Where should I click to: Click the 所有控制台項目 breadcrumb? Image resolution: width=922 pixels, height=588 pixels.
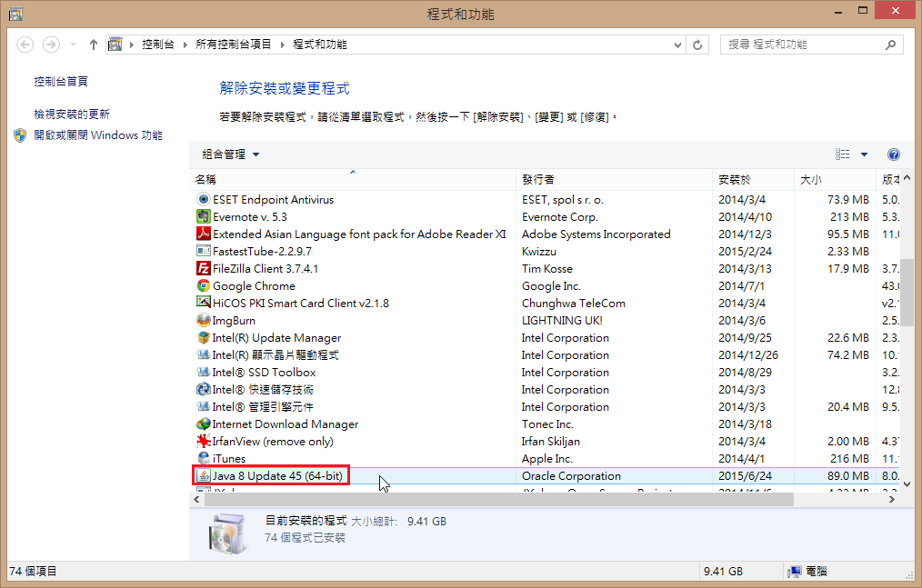(234, 45)
